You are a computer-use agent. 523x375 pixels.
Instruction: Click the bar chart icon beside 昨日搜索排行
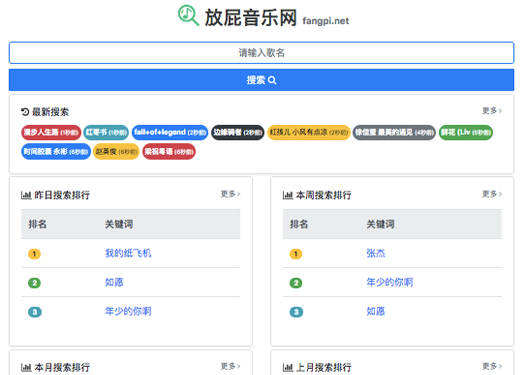[x=26, y=195]
